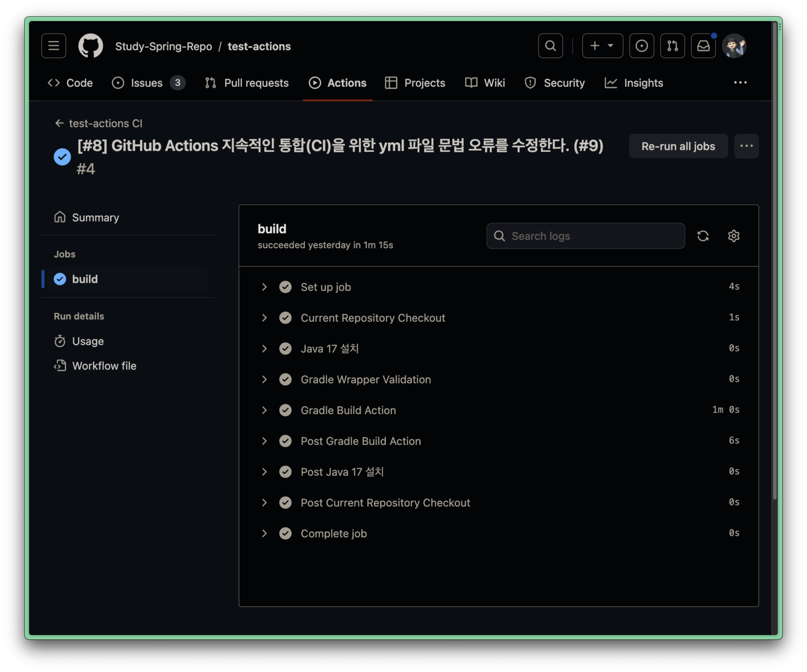Expand the Set up job step
The height and width of the screenshot is (672, 807).
264,287
